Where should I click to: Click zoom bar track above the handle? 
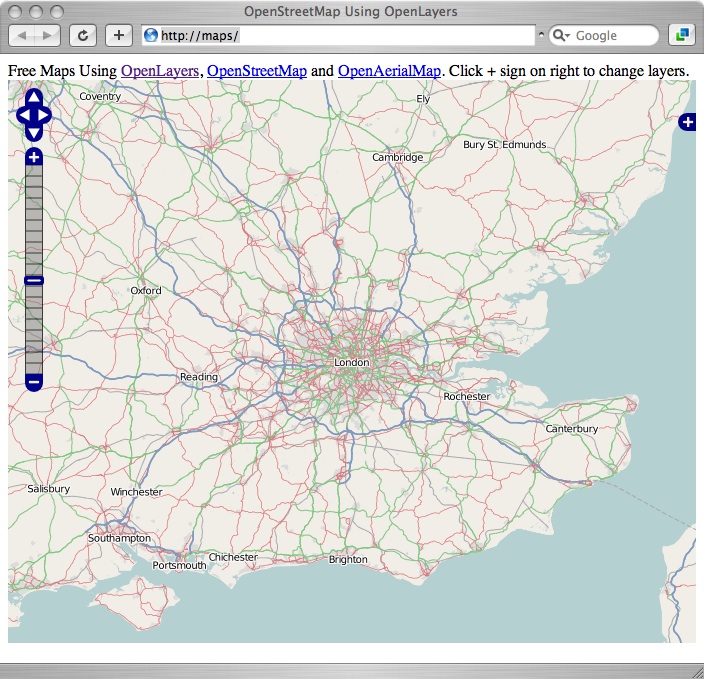coord(34,220)
